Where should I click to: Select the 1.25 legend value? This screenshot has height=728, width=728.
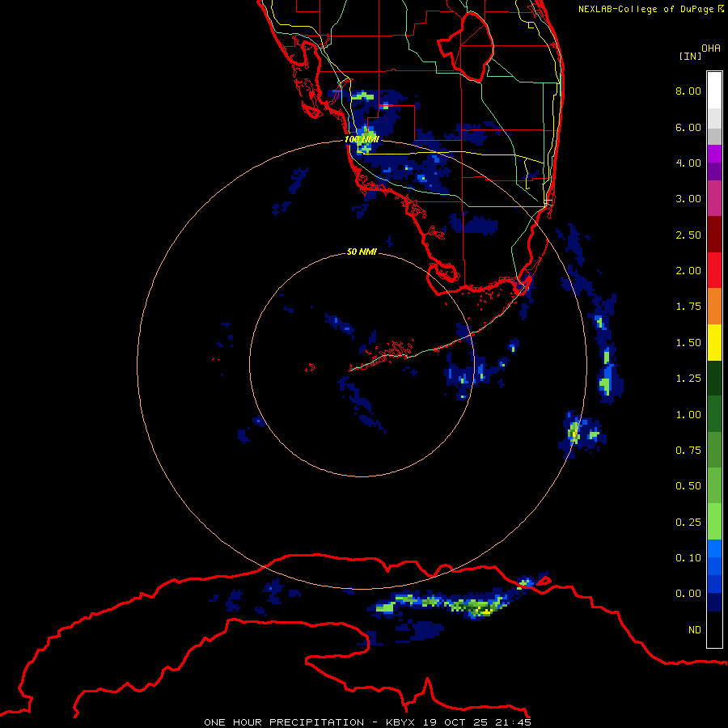tap(688, 379)
